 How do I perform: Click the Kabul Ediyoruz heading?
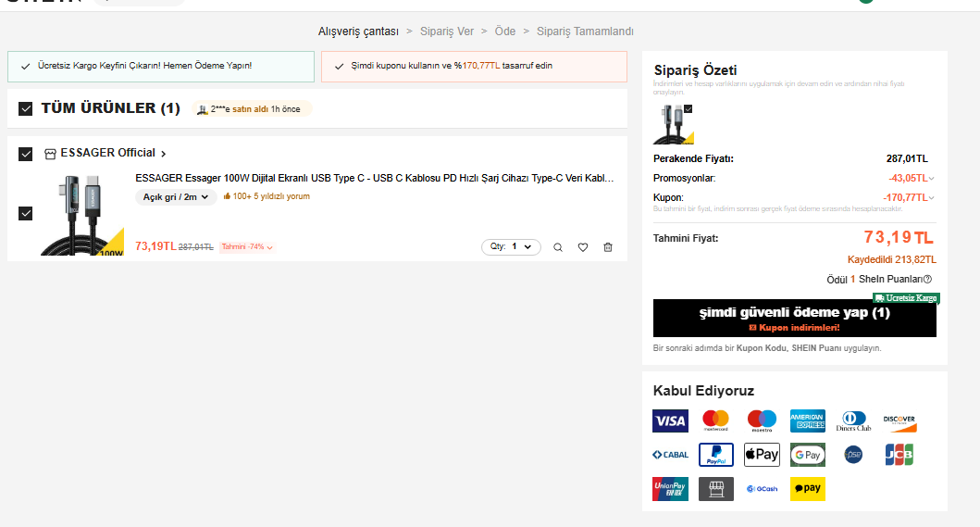tap(703, 391)
